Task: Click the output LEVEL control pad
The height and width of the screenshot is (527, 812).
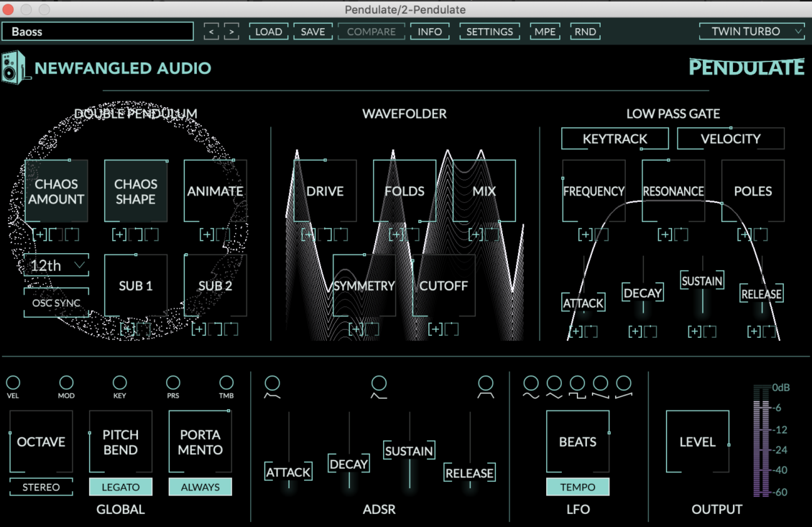Action: tap(698, 441)
